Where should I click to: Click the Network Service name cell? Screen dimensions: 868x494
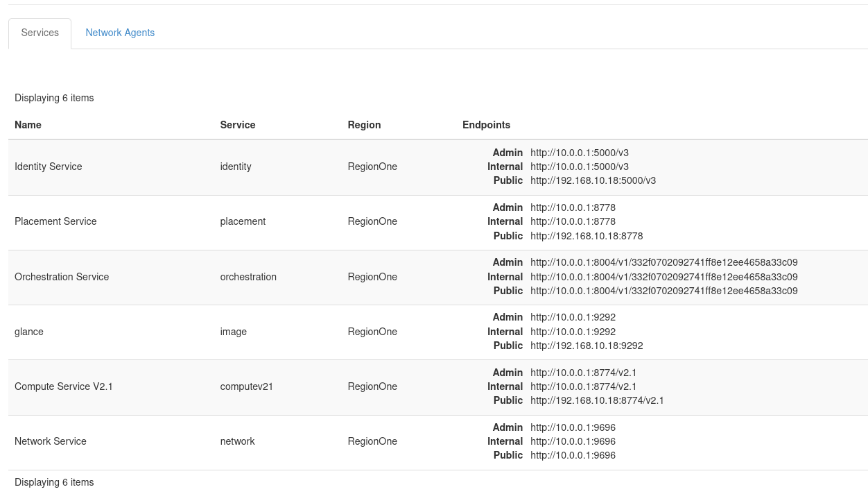point(51,441)
